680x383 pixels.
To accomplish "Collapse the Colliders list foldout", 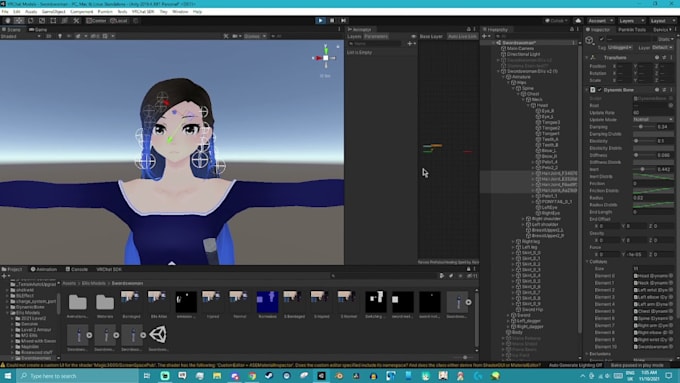I will click(x=587, y=262).
